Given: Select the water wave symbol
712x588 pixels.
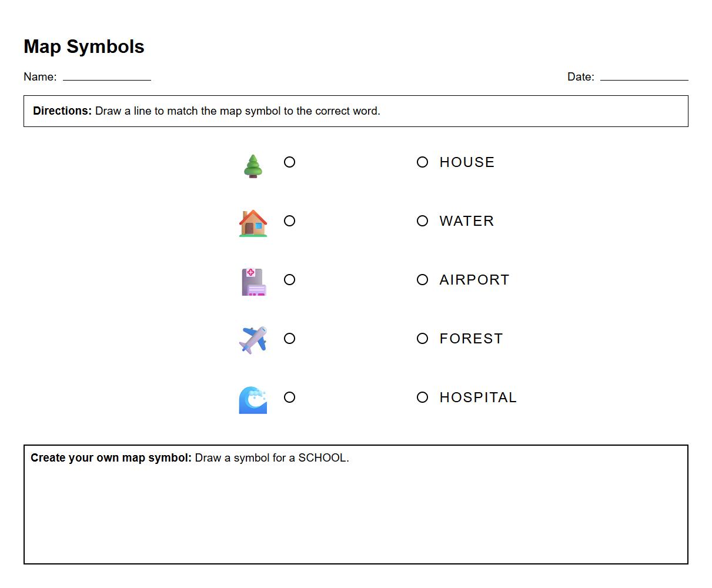Looking at the screenshot, I should pos(253,399).
